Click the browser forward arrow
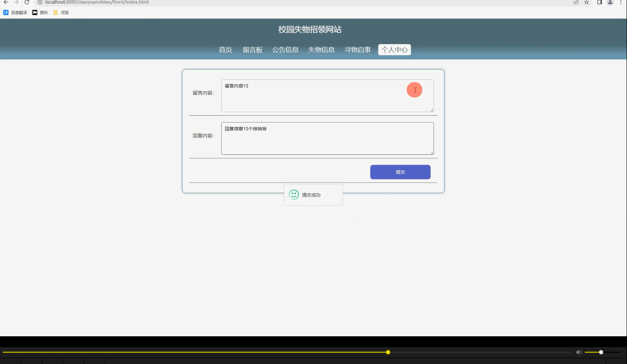The height and width of the screenshot is (364, 627). point(17,2)
